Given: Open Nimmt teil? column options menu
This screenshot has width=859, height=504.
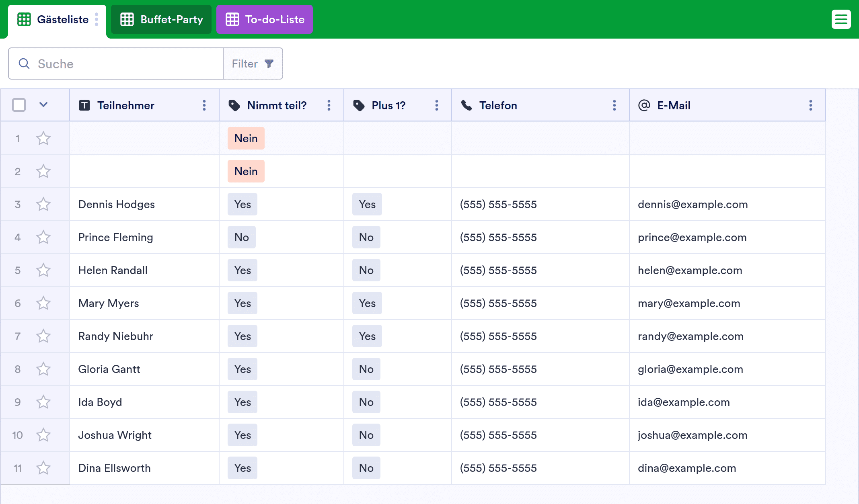Looking at the screenshot, I should point(329,105).
